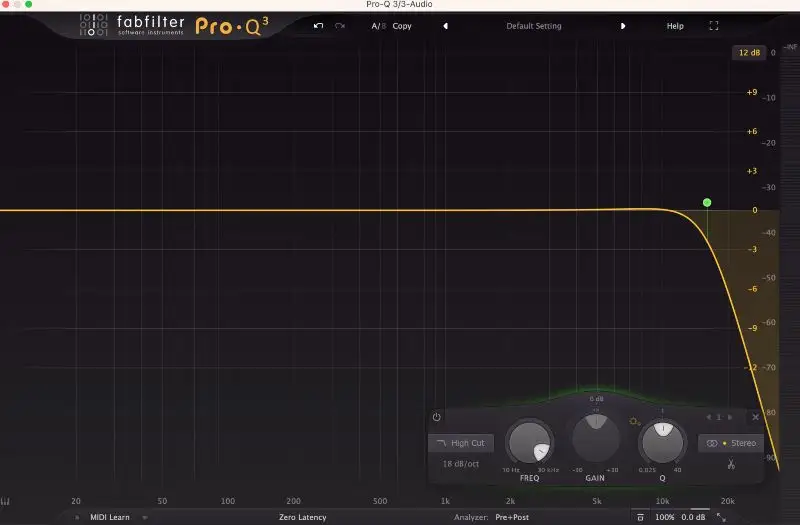The width and height of the screenshot is (800, 525).
Task: Open the 18 dB/oct slope dropdown
Action: tap(463, 464)
